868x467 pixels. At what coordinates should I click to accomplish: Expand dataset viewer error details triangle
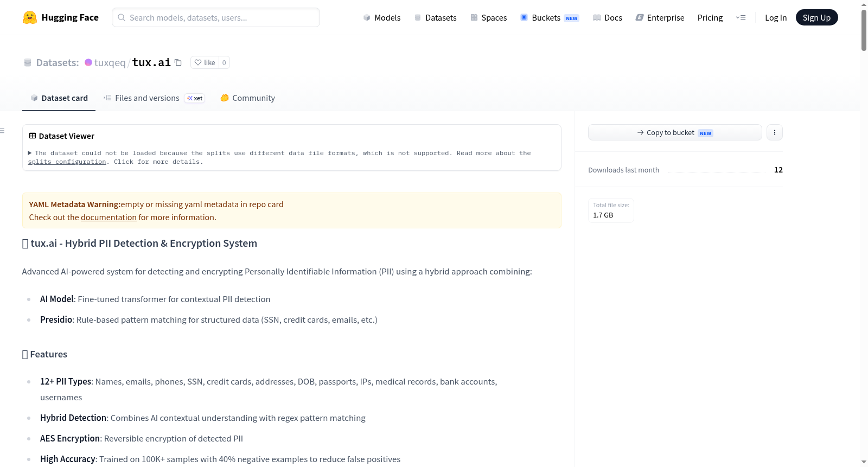pos(30,153)
